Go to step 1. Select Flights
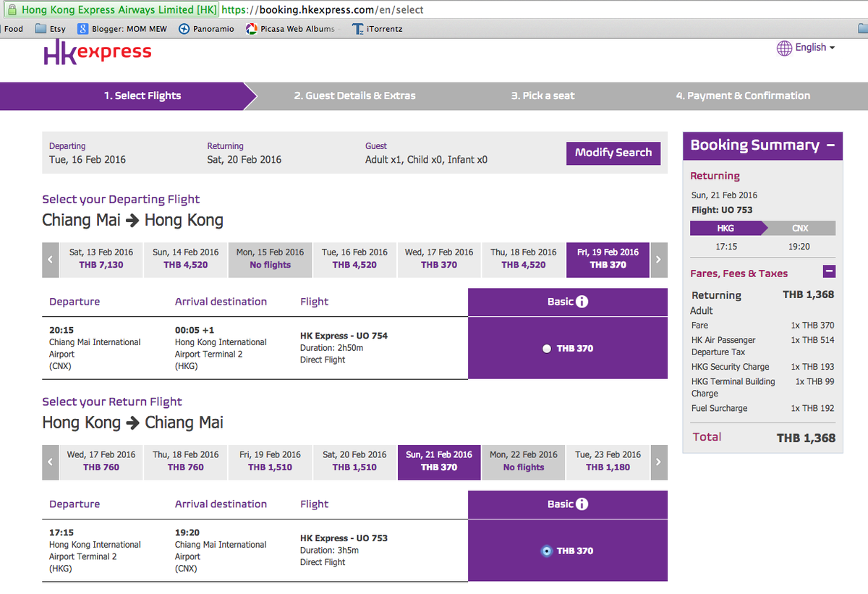868x594 pixels. tap(142, 96)
